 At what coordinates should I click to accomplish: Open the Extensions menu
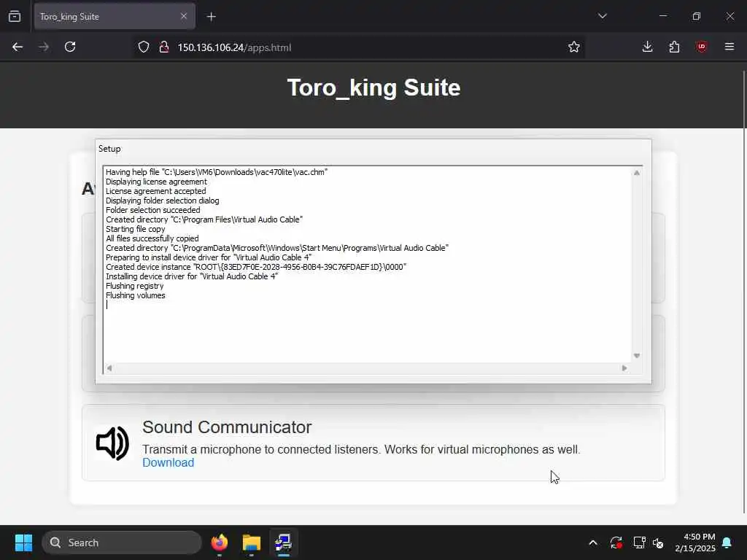[674, 47]
